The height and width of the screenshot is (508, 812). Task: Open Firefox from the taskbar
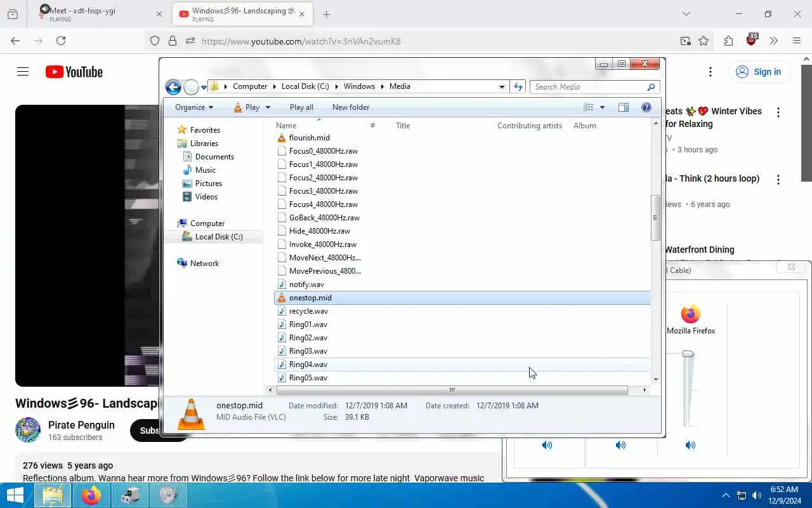click(x=91, y=495)
